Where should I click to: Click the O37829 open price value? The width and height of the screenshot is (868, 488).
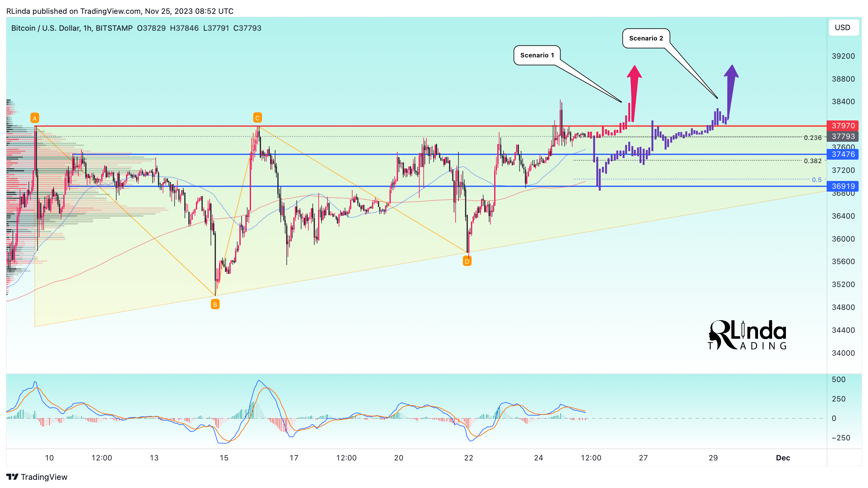point(151,28)
